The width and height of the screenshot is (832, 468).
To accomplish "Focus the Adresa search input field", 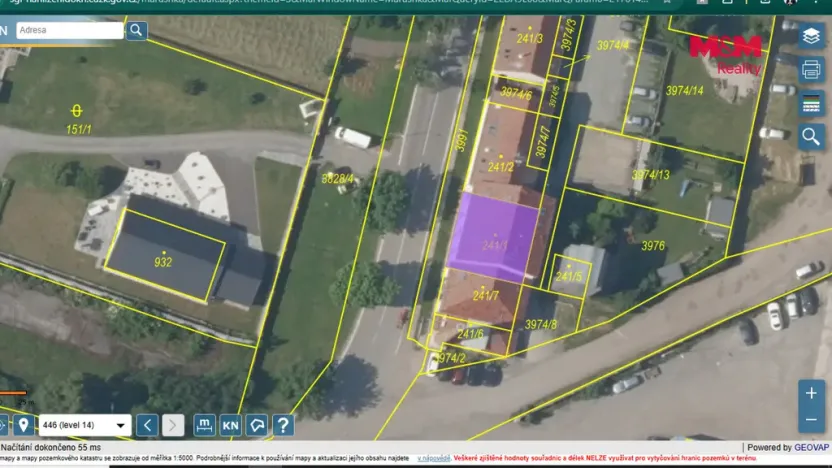I will (70, 30).
